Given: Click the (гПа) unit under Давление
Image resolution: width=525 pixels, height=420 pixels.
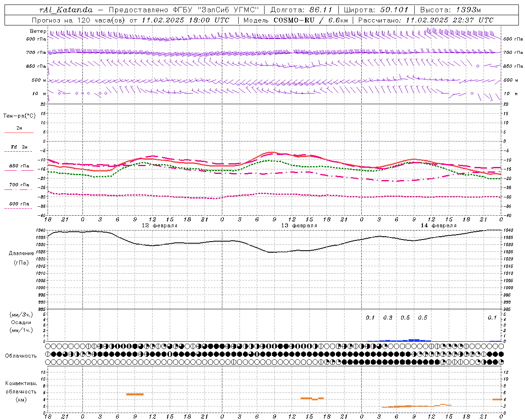Looking at the screenshot, I should click(21, 262).
